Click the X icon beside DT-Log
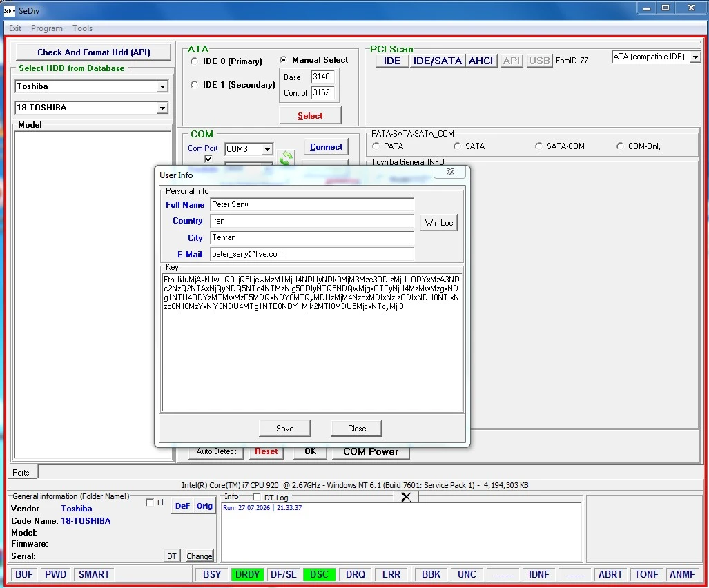 [406, 497]
